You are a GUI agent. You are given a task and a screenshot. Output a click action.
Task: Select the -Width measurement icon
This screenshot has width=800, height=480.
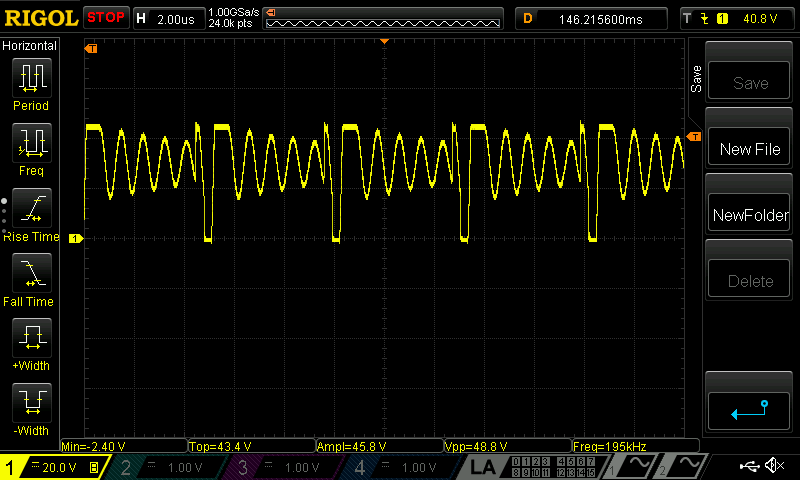click(x=32, y=402)
